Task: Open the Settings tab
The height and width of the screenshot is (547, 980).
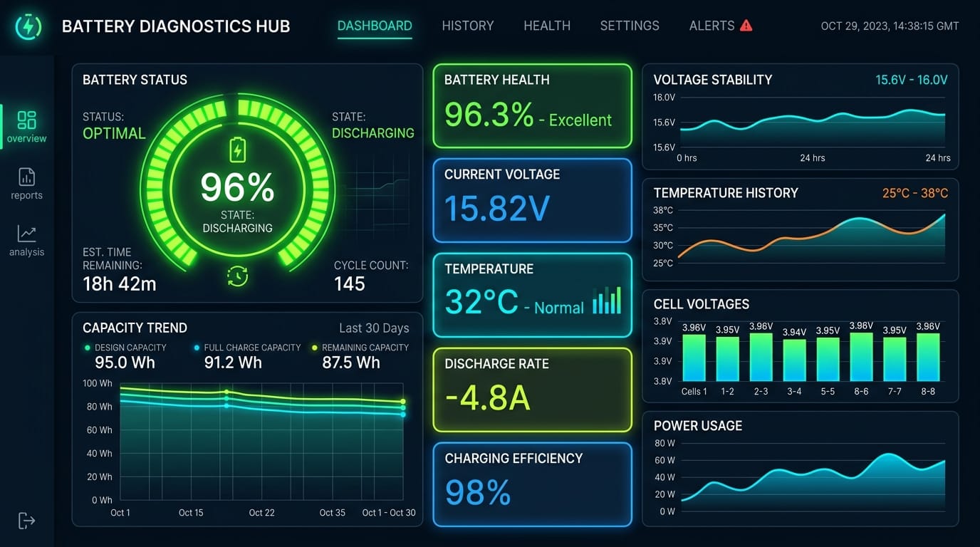Action: [x=630, y=26]
